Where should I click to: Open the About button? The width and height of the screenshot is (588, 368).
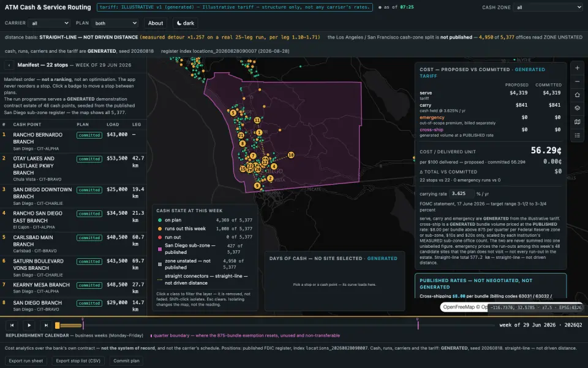[155, 23]
